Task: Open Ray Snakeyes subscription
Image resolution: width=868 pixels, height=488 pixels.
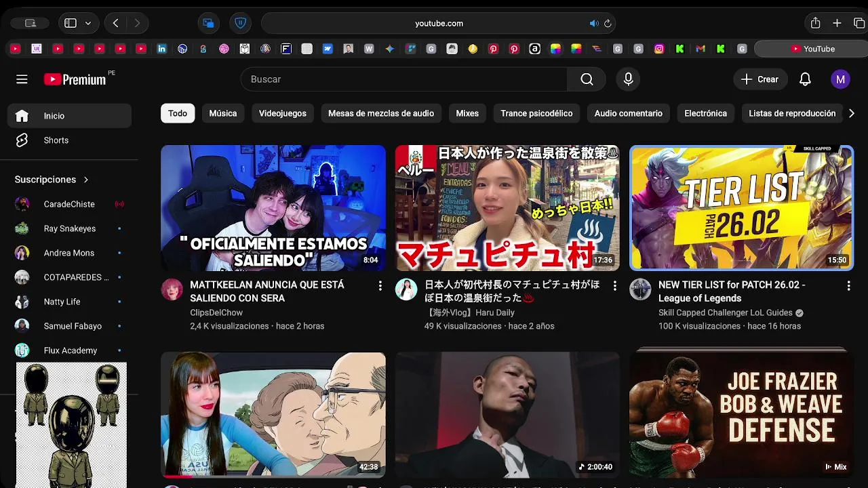Action: (x=69, y=228)
